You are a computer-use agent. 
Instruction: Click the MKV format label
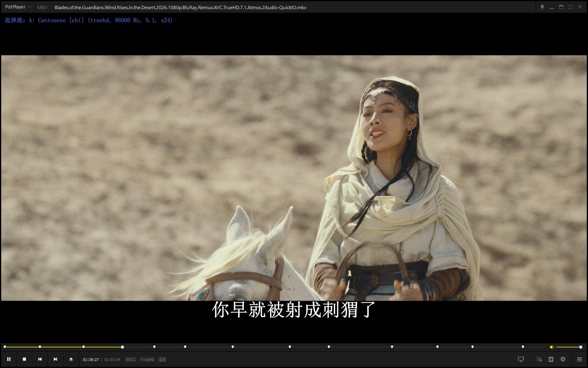point(42,7)
